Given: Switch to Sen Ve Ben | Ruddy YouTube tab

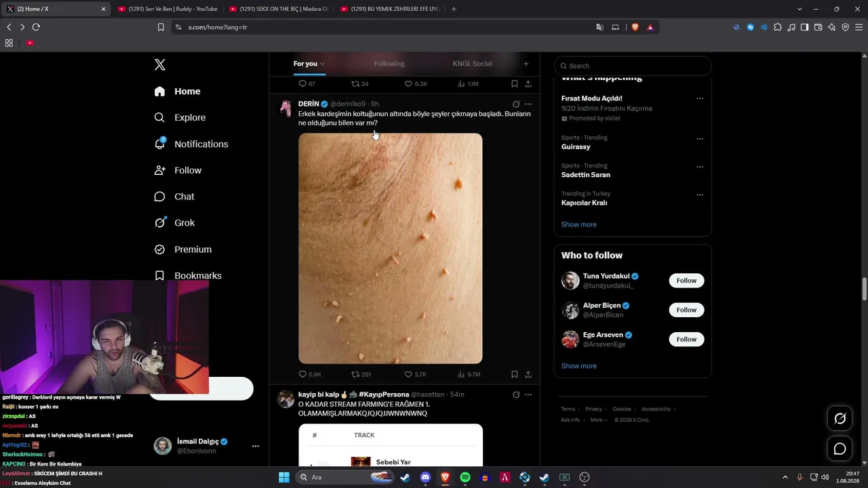Looking at the screenshot, I should [166, 9].
